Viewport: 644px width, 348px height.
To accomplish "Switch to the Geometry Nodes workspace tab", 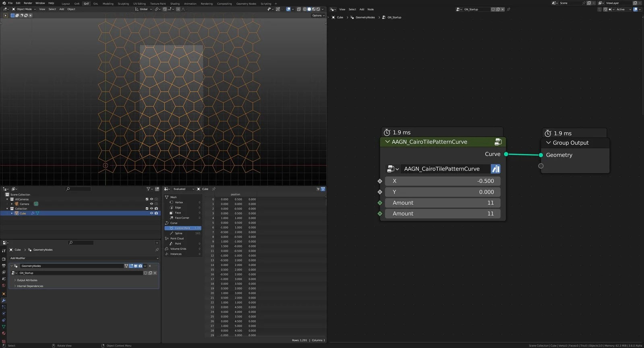I will pyautogui.click(x=246, y=4).
